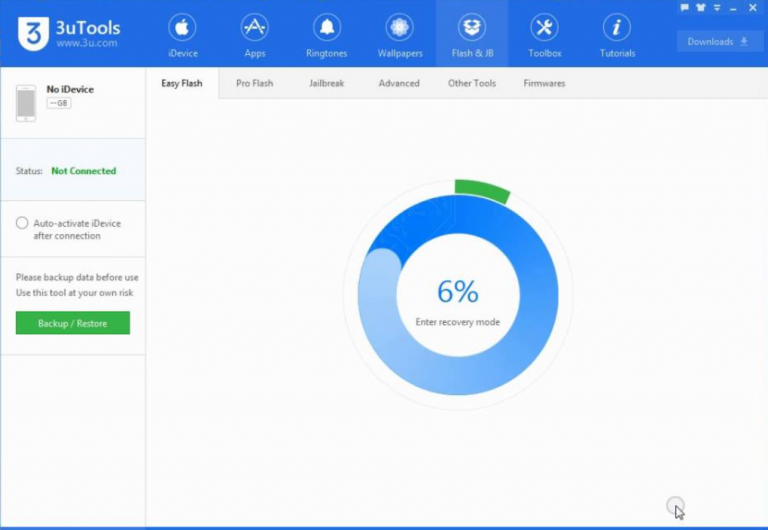The height and width of the screenshot is (530, 768).
Task: Click the skin shirt icon in title bar
Action: tap(701, 7)
